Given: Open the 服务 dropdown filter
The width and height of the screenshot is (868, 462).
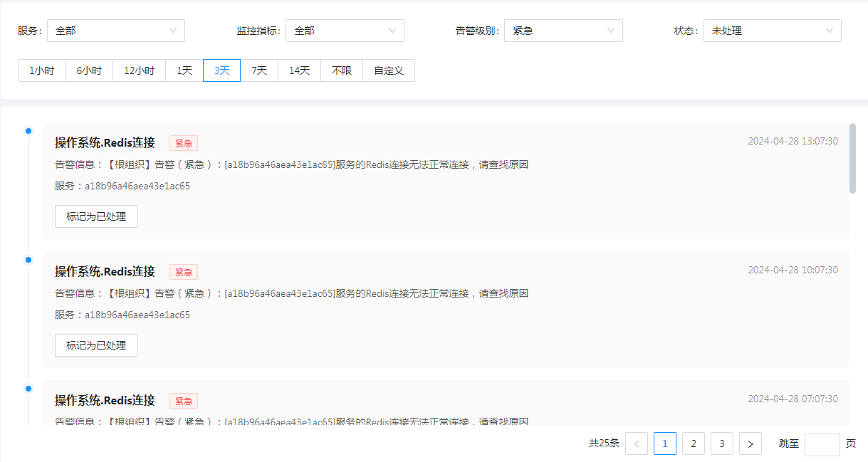Looking at the screenshot, I should [x=115, y=31].
